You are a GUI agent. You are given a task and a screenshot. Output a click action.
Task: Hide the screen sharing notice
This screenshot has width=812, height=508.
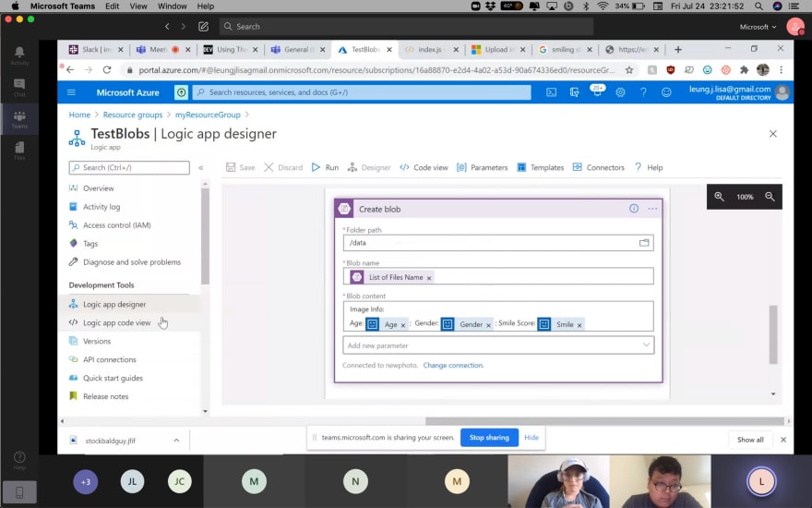click(x=531, y=438)
